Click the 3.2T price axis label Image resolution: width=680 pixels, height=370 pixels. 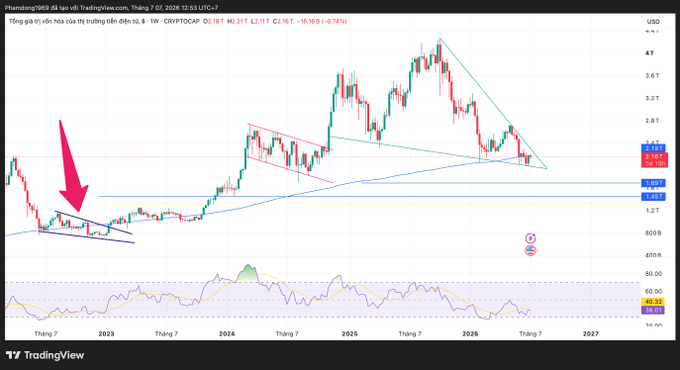click(652, 98)
